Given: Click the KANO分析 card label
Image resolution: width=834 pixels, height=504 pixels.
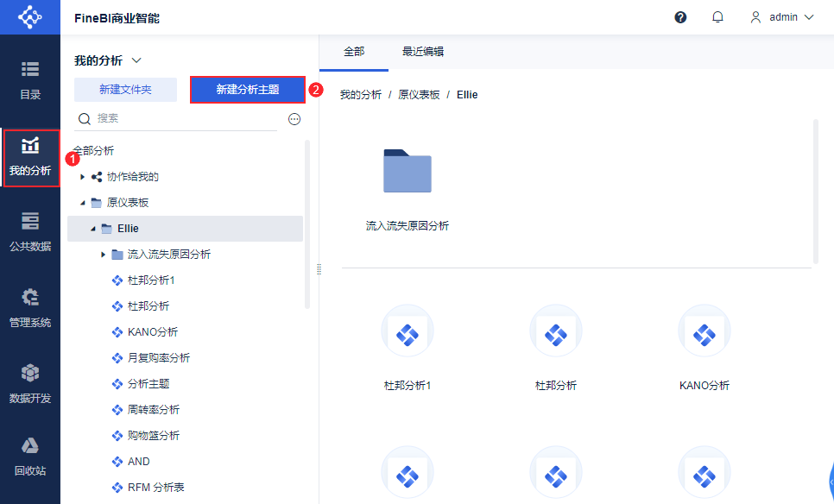Looking at the screenshot, I should [x=704, y=386].
